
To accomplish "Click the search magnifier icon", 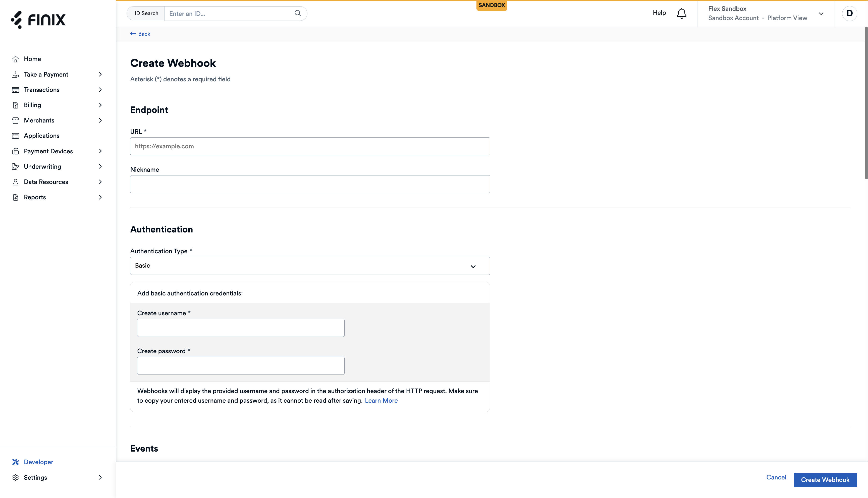I will click(298, 13).
